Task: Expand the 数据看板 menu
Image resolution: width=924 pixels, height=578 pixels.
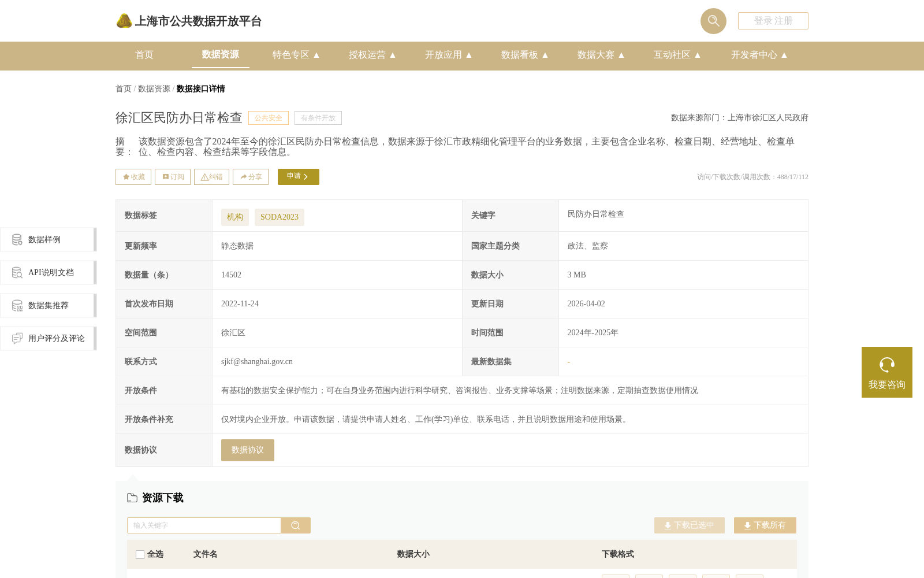Action: [524, 55]
